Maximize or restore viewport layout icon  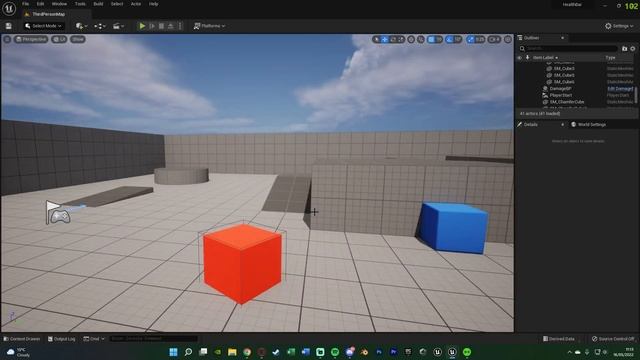click(508, 39)
